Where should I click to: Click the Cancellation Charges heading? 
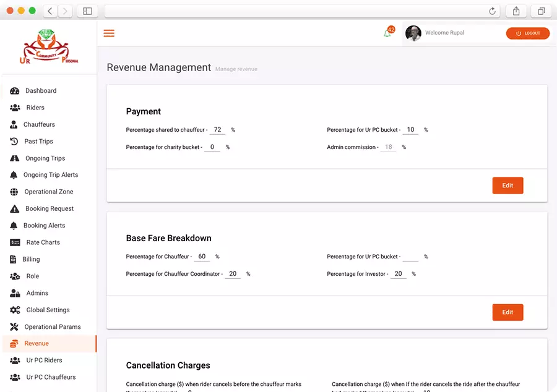coord(168,365)
